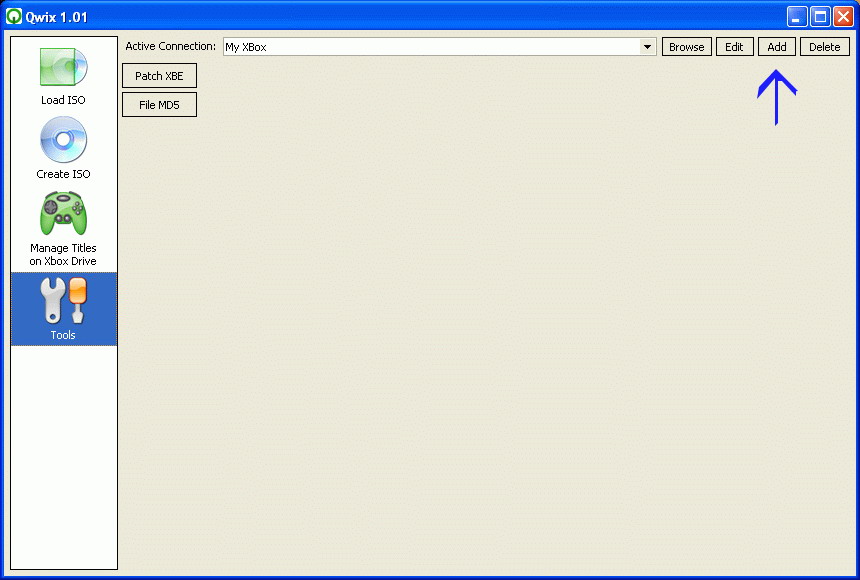Open the Create ISO section
This screenshot has height=580, width=860.
tap(63, 148)
